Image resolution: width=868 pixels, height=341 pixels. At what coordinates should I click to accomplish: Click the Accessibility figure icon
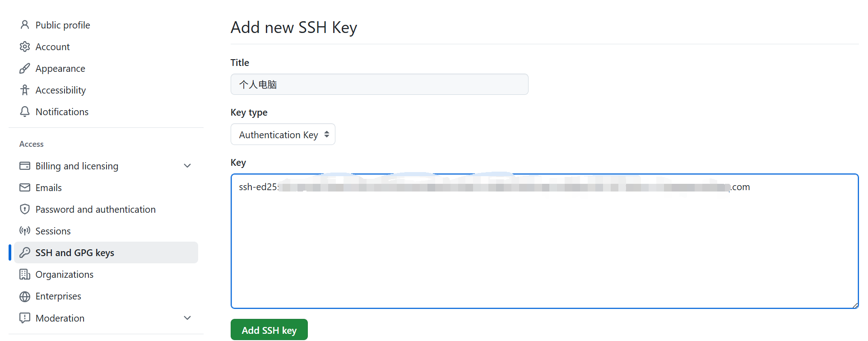pos(25,90)
